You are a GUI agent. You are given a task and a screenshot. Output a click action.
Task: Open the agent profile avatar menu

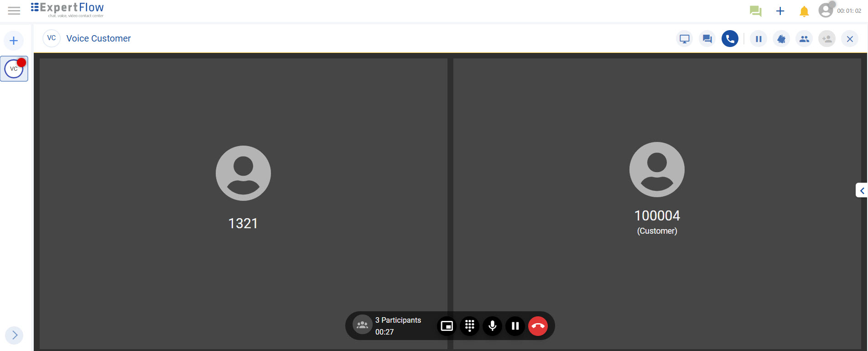tap(826, 10)
